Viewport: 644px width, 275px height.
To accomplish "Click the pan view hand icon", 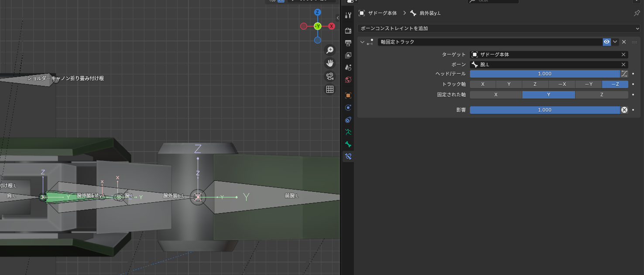I will coord(330,64).
